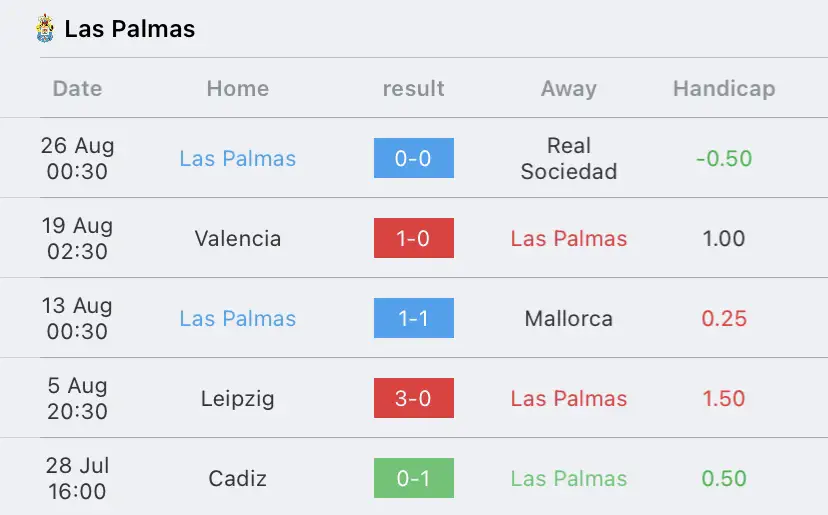Open the 0-0 result badge
This screenshot has height=515, width=828.
[413, 158]
